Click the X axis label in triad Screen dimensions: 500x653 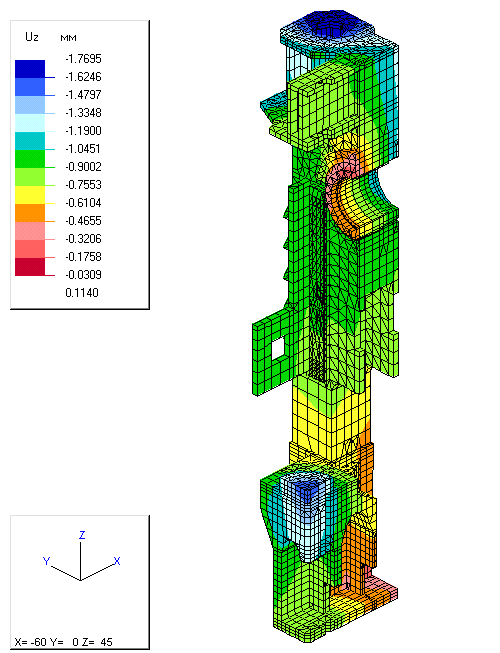(117, 561)
